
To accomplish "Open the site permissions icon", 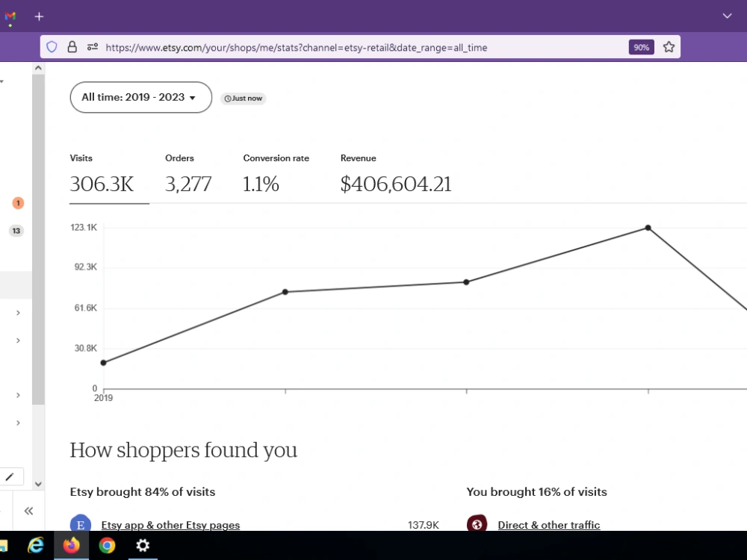I will 93,46.
